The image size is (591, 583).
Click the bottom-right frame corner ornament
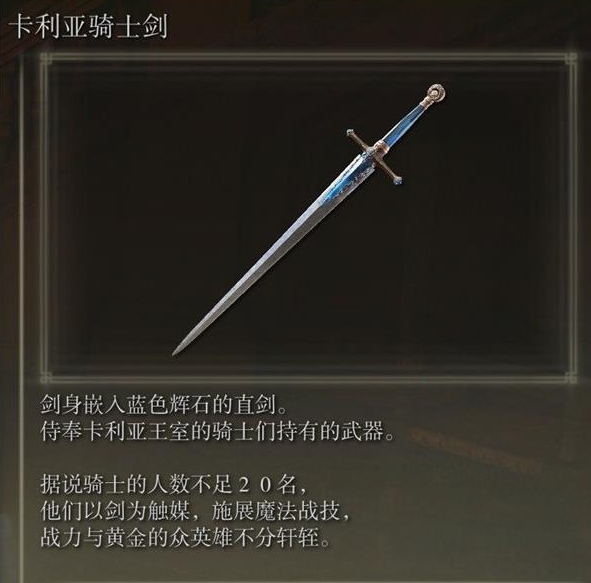pyautogui.click(x=571, y=378)
